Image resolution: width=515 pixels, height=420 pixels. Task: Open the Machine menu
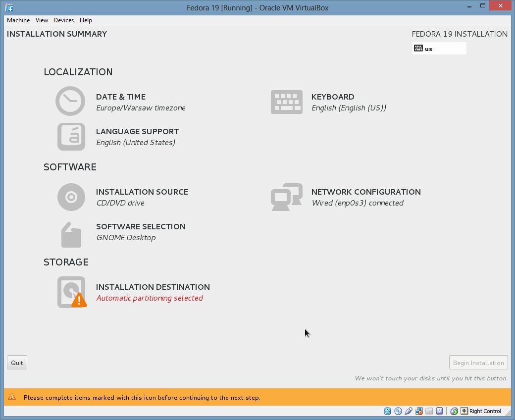pyautogui.click(x=18, y=20)
